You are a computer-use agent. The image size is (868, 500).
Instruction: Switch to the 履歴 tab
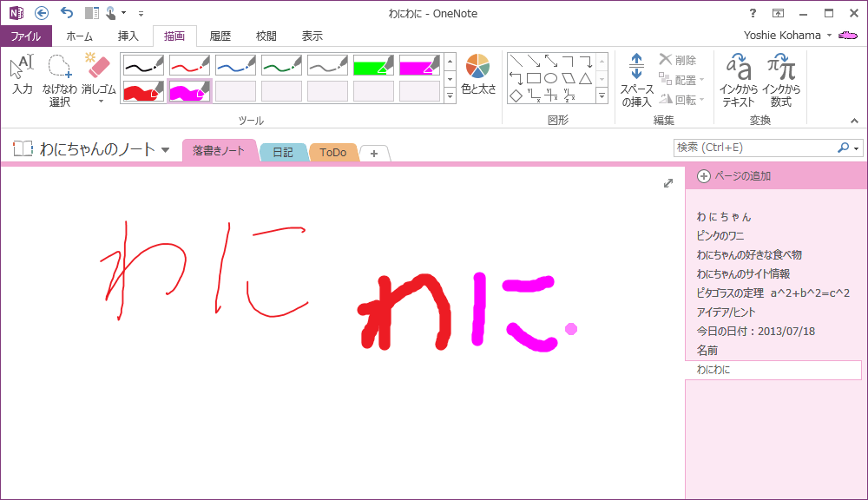220,36
